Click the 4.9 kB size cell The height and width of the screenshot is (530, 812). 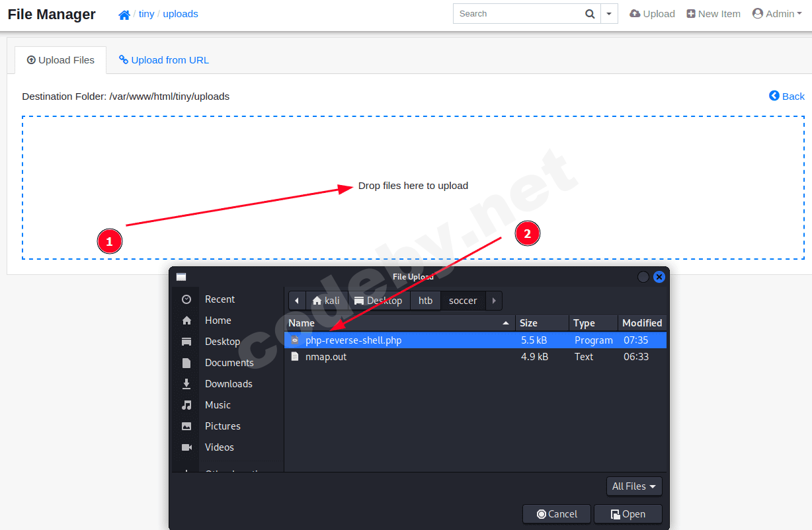click(x=534, y=357)
